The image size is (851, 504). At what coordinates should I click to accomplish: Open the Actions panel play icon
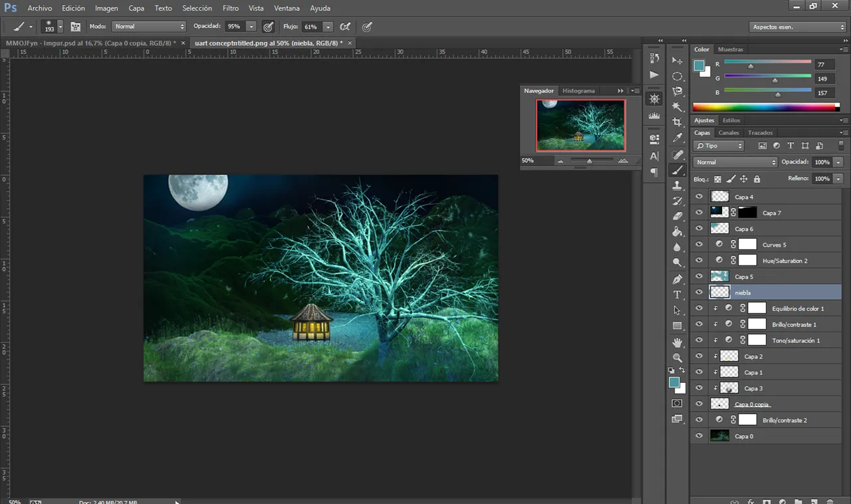pos(654,74)
